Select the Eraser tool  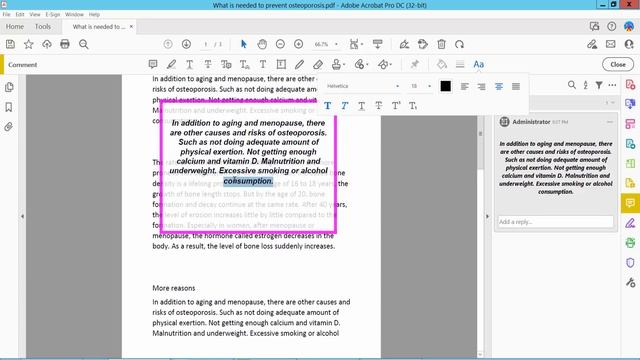[318, 64]
